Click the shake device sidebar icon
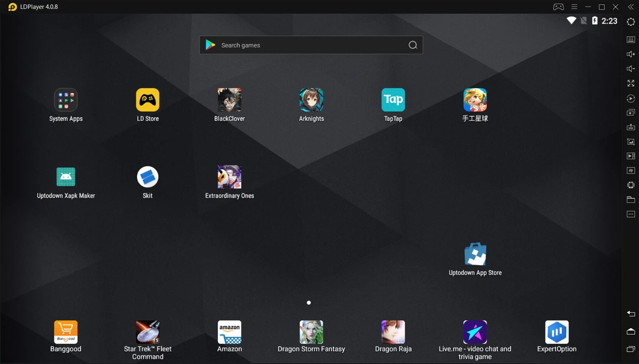The image size is (639, 364). 631,185
